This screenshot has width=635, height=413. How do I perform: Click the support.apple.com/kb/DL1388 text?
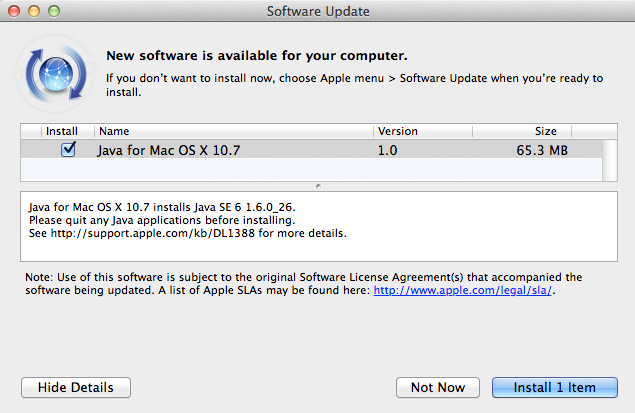[x=153, y=233]
